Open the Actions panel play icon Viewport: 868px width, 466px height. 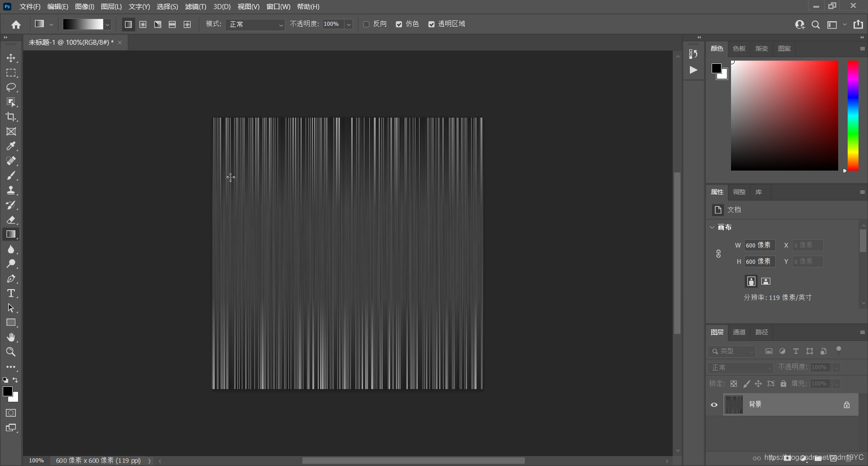pos(693,70)
